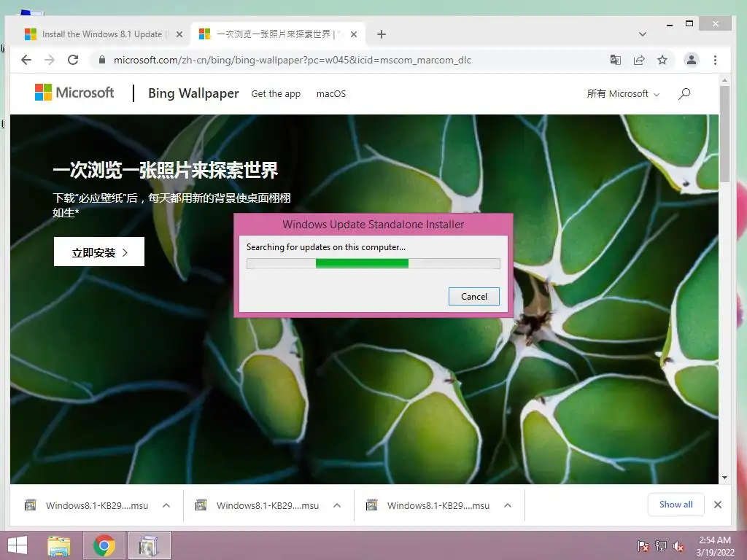
Task: Open Chrome's three-dot menu
Action: 715,60
